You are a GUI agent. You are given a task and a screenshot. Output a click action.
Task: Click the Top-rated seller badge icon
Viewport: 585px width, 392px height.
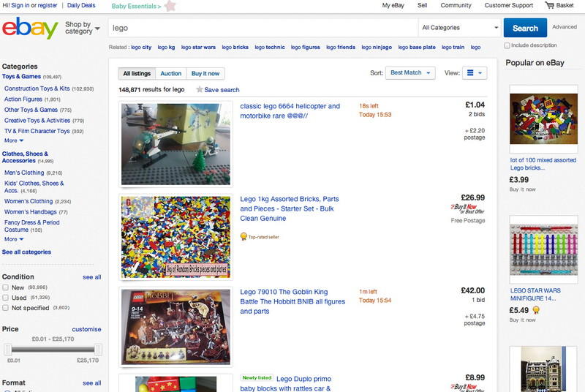click(244, 236)
